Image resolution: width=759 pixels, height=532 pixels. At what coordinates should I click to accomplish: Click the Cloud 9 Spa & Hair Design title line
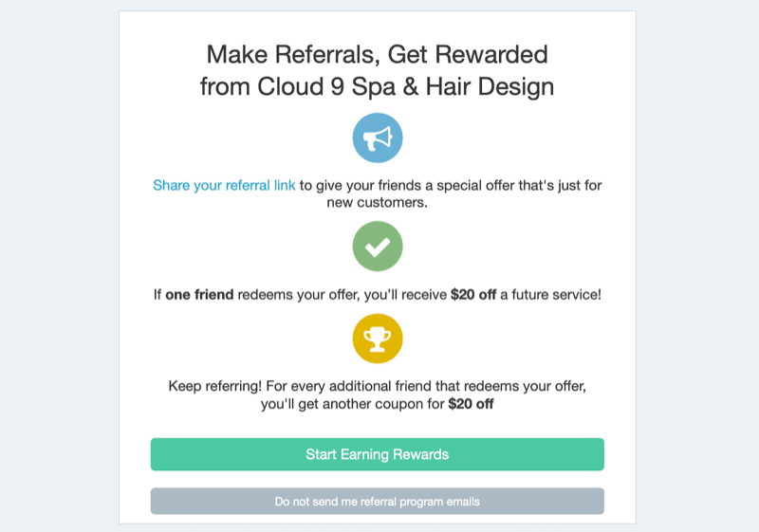tap(377, 87)
